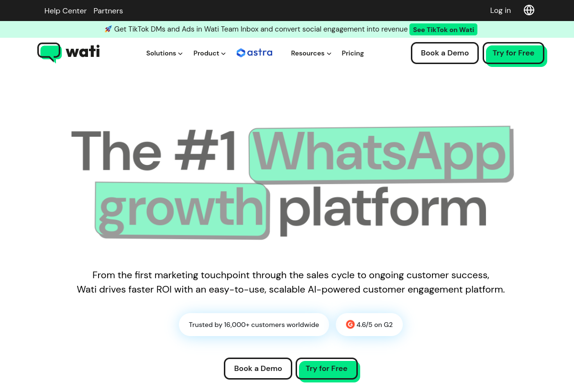Click the highlighted growth headline word

click(182, 209)
